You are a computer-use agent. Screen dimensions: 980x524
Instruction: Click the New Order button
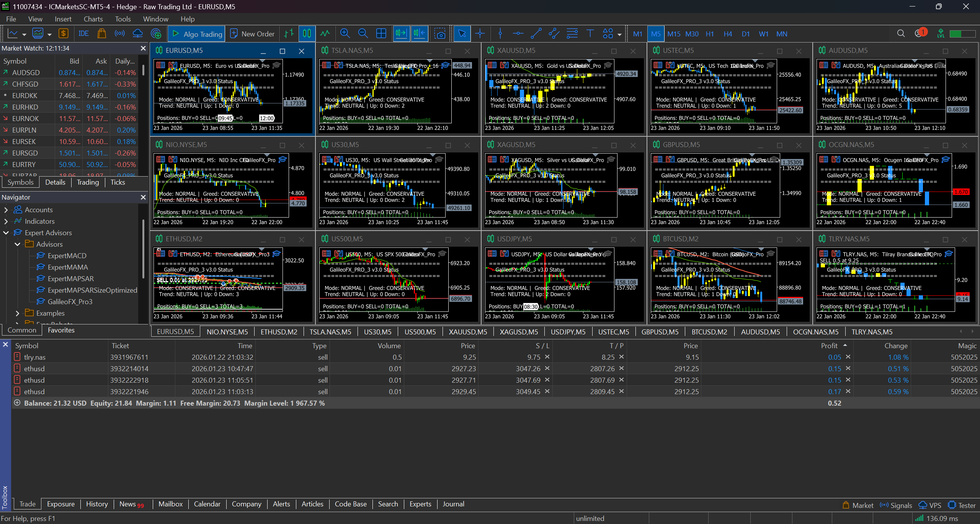(x=253, y=34)
